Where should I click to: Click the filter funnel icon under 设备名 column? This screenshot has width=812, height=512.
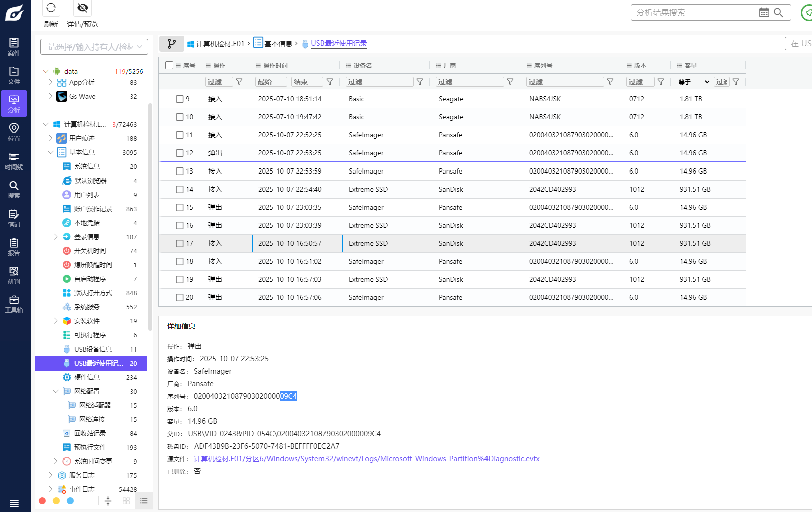point(420,82)
